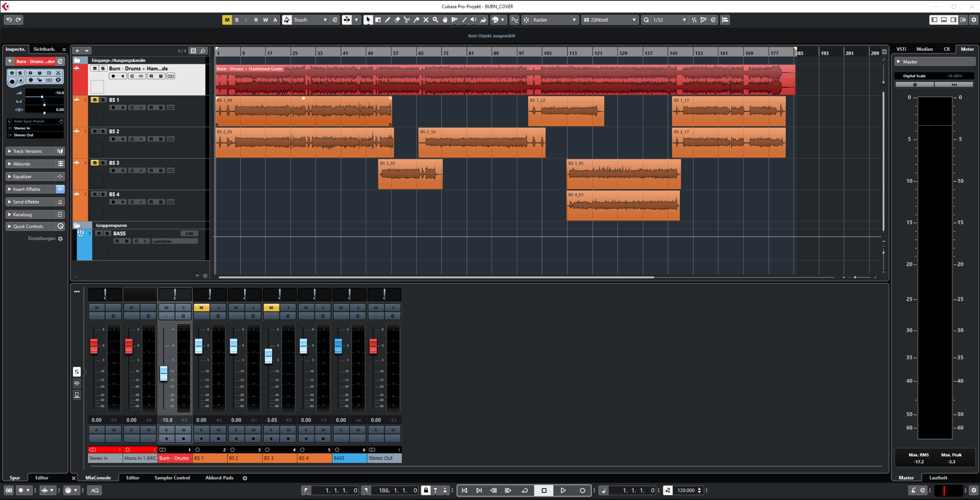Open the setup gear at bottom right
The height and width of the screenshot is (500, 980).
[x=974, y=490]
